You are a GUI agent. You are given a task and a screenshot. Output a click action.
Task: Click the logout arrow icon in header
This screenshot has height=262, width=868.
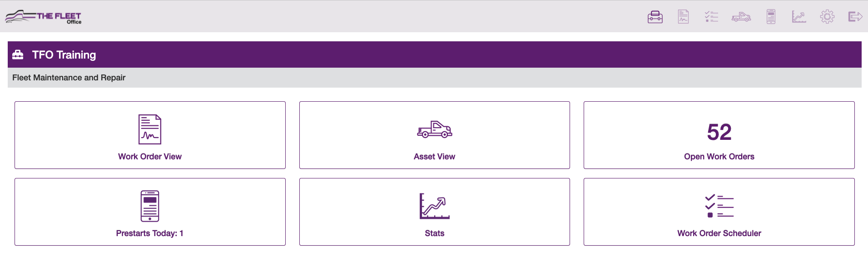click(855, 17)
